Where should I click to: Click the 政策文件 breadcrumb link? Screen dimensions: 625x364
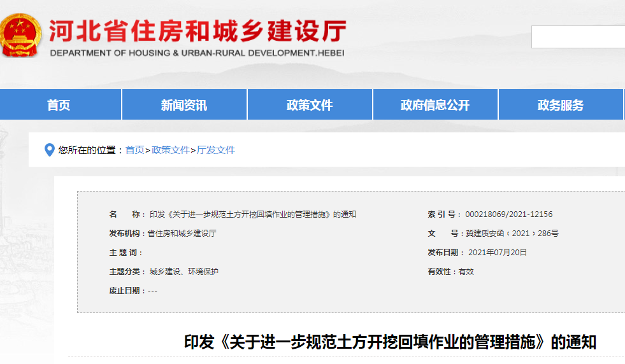[171, 150]
